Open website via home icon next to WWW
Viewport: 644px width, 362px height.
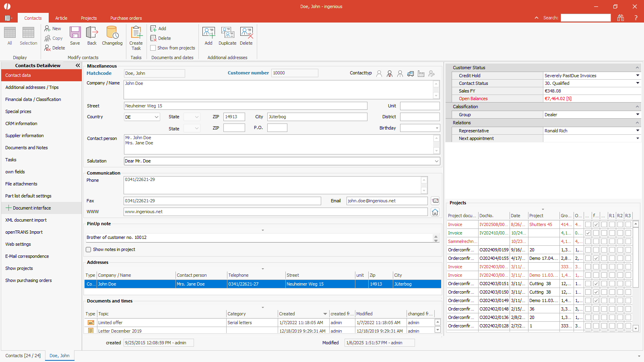tap(435, 212)
